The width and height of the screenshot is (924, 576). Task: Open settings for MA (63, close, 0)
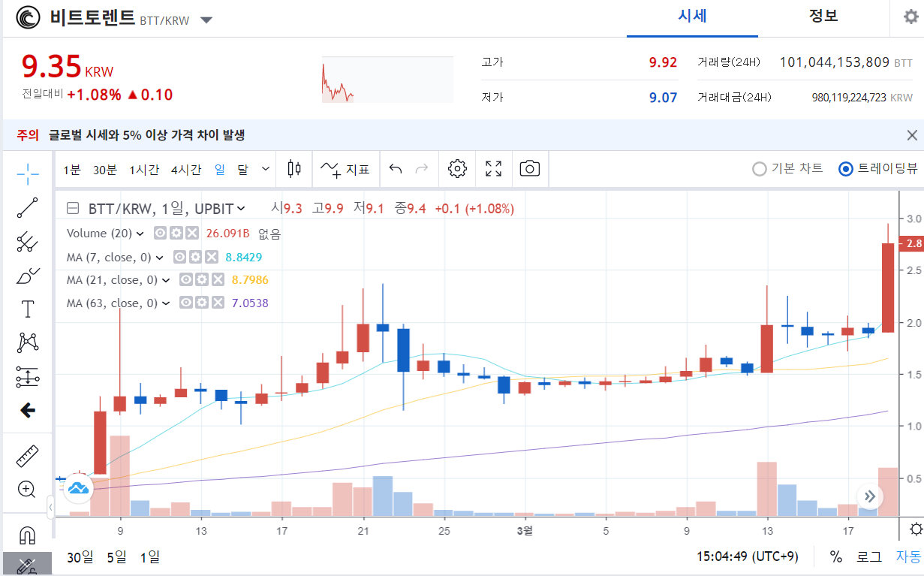201,303
